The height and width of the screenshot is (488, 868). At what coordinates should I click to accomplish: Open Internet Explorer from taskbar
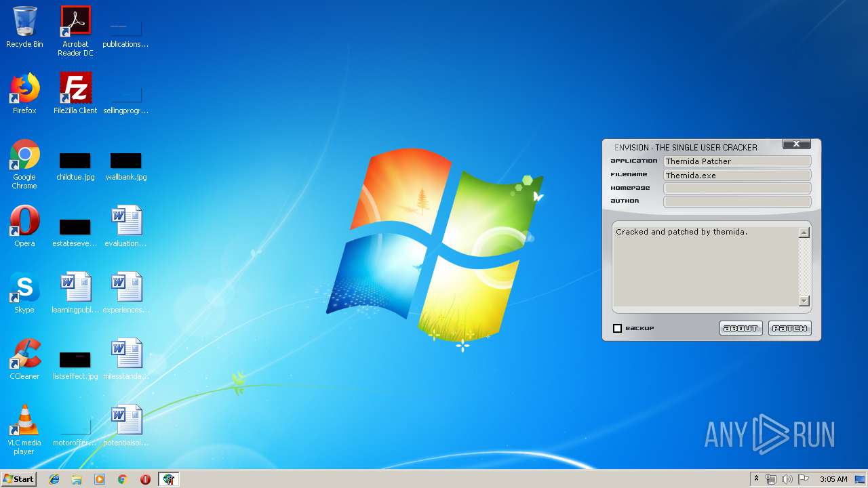[x=54, y=479]
